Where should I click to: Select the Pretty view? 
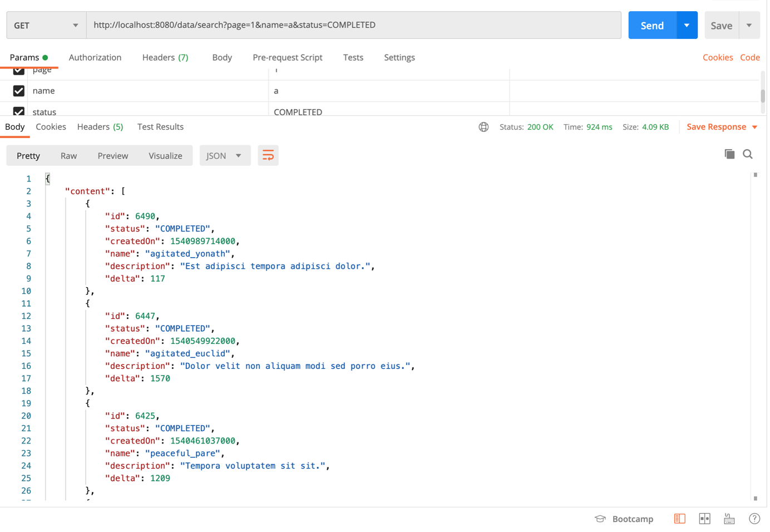pos(28,156)
